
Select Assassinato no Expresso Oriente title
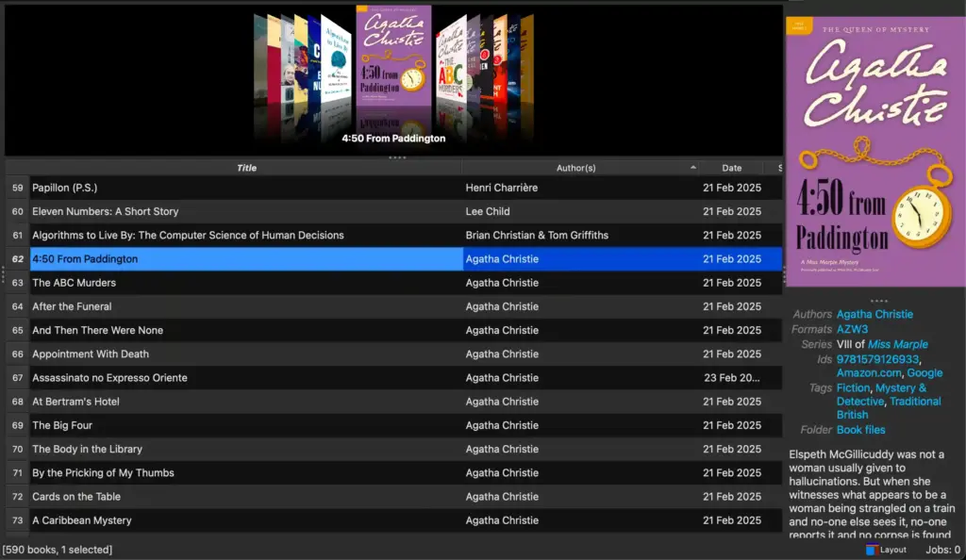(109, 378)
